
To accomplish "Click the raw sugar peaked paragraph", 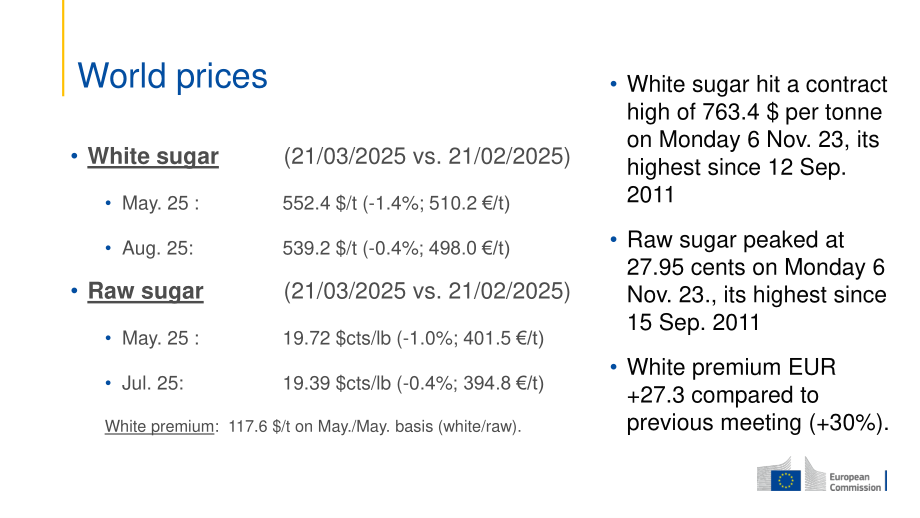I will tap(756, 281).
